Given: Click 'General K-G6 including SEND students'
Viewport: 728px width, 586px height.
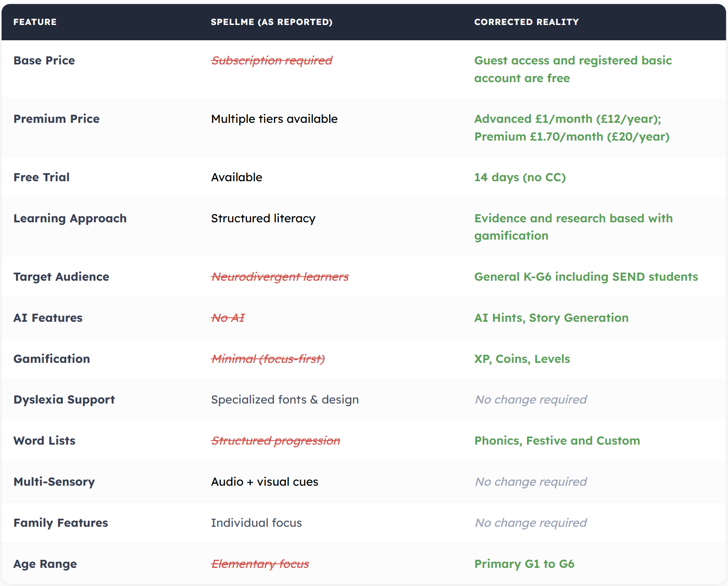Looking at the screenshot, I should point(586,277).
